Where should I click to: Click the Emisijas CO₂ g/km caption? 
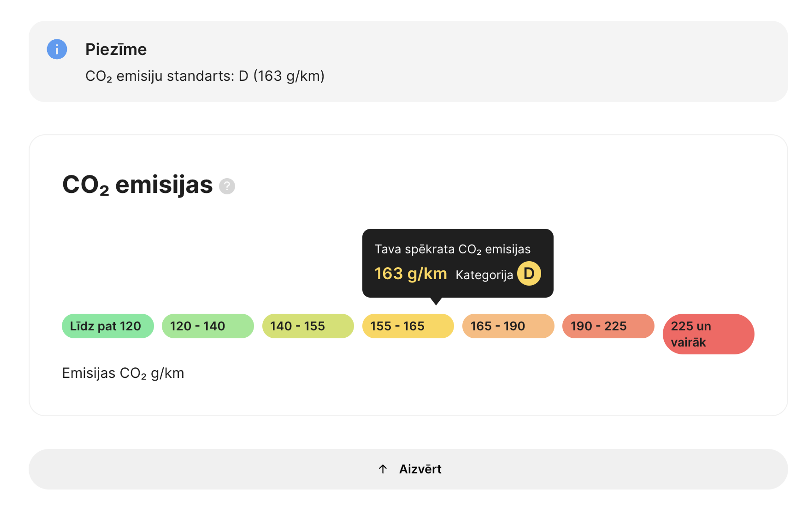pyautogui.click(x=123, y=373)
